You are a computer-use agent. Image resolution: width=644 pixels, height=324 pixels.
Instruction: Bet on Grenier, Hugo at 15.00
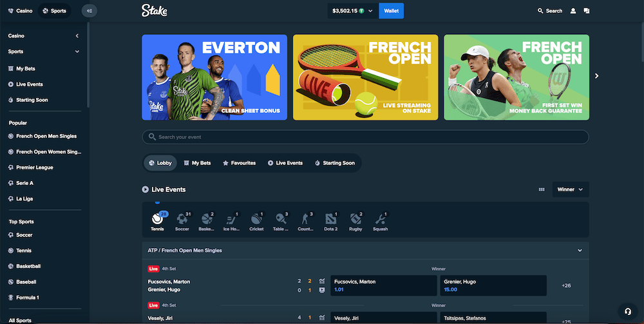pyautogui.click(x=493, y=285)
